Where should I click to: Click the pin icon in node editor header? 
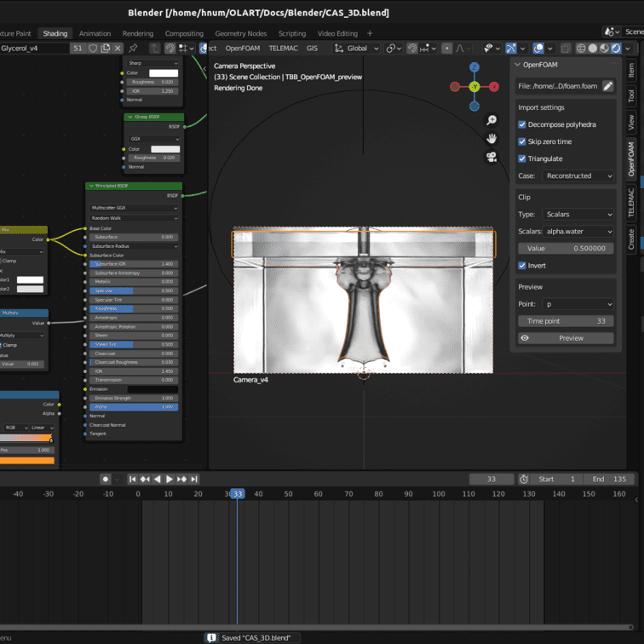coord(133,49)
